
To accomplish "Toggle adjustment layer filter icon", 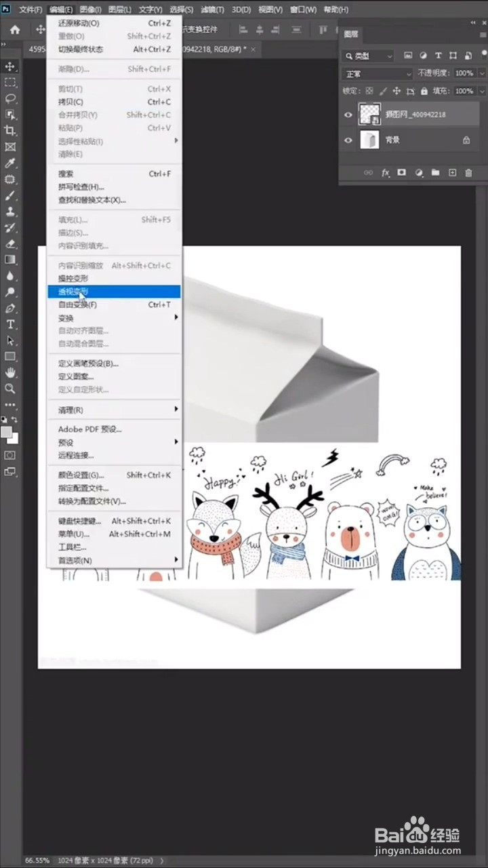I will click(423, 56).
